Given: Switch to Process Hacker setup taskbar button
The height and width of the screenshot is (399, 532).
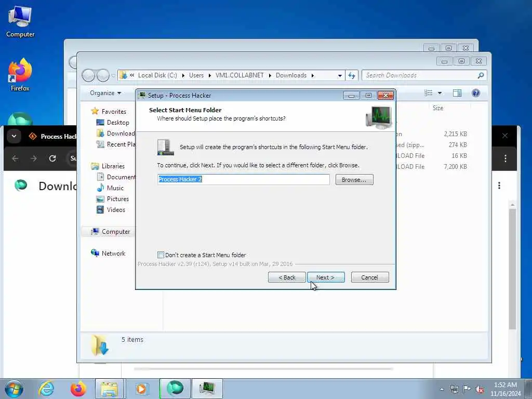Looking at the screenshot, I should pos(207,389).
